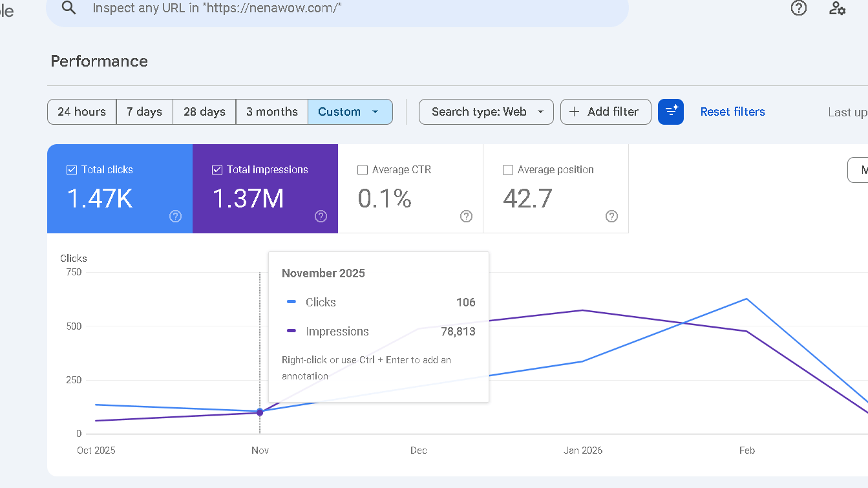The image size is (868, 488).
Task: Switch to the 28 days date range
Action: [204, 111]
